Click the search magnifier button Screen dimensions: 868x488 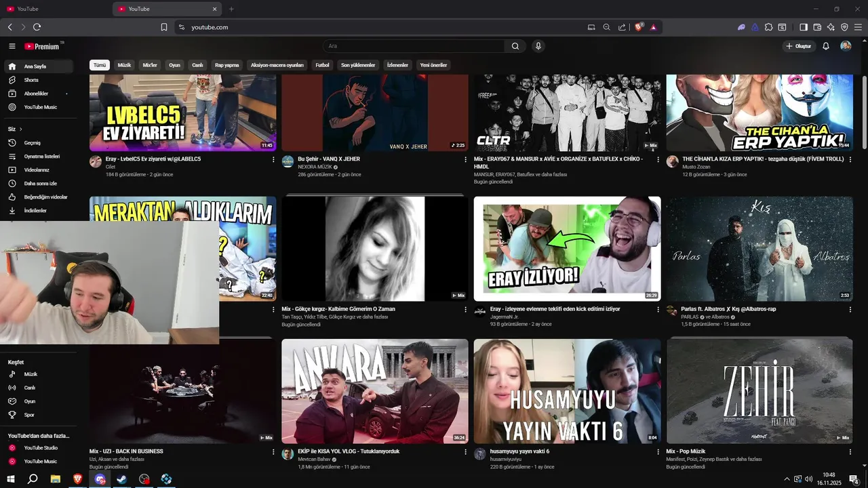[x=515, y=46]
